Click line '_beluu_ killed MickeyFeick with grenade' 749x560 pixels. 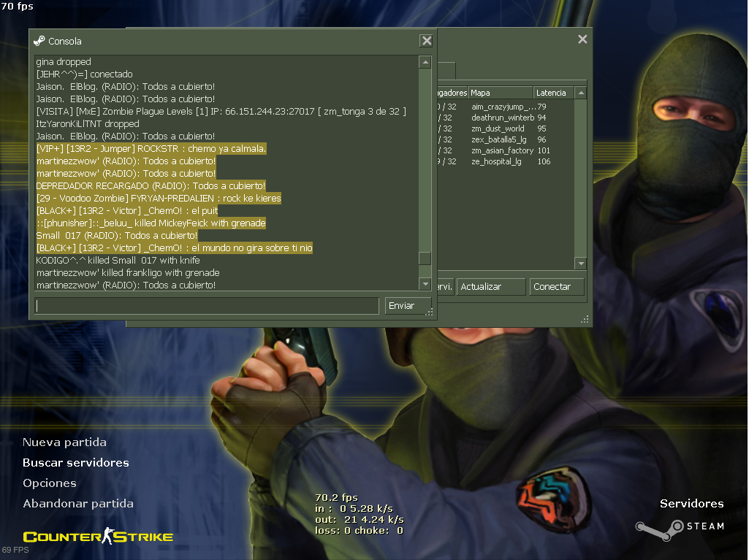151,223
